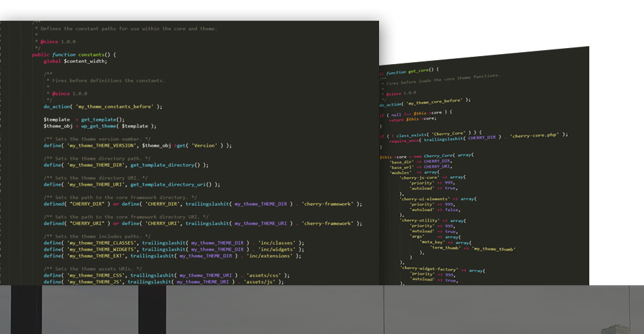Click the 'cherry-core.php' file string
The width and height of the screenshot is (644, 334).
(x=535, y=136)
